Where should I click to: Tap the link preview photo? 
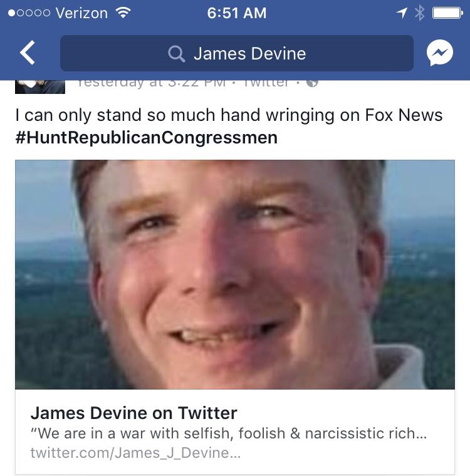235,274
